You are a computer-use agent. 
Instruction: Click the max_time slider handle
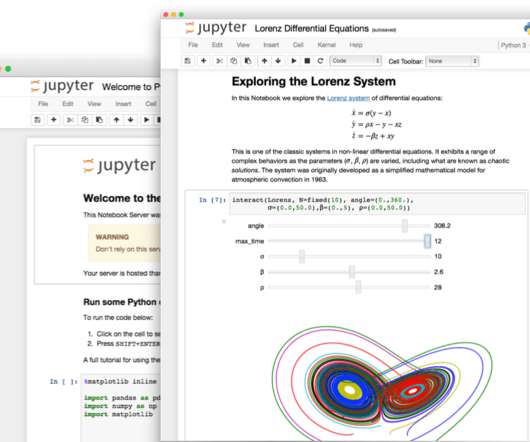tap(427, 241)
